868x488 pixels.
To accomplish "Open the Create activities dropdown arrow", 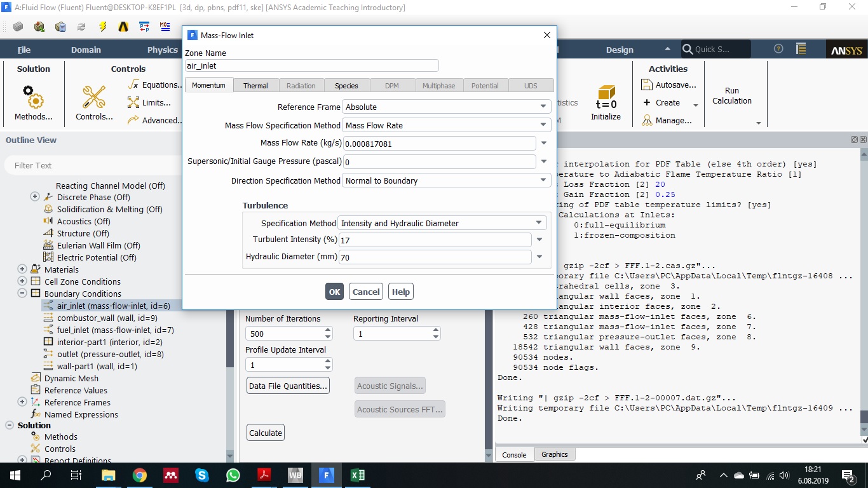I will pyautogui.click(x=696, y=104).
